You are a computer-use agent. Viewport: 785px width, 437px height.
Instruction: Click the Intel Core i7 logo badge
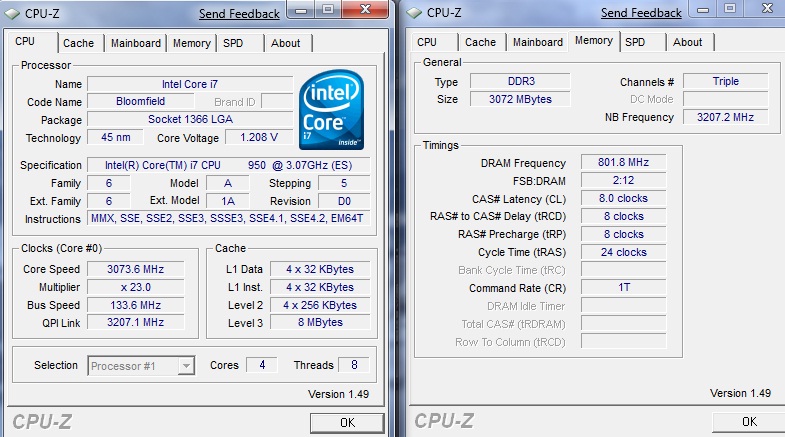point(331,110)
